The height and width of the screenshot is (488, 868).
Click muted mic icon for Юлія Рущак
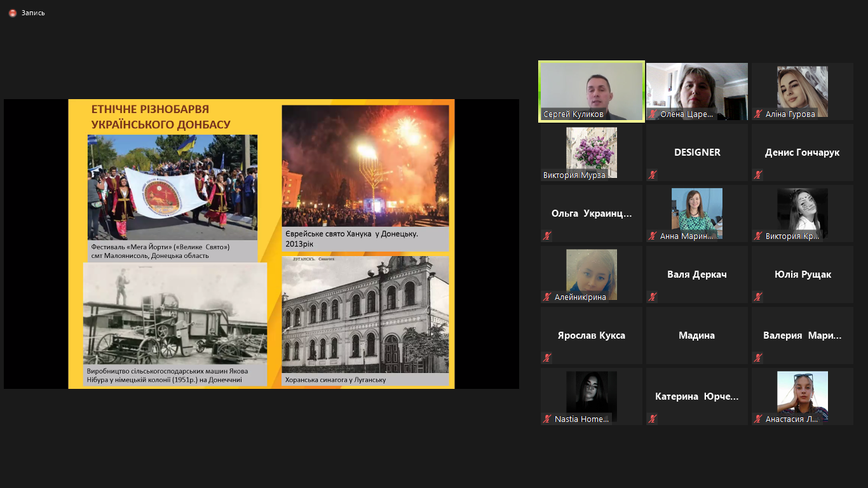(x=758, y=297)
